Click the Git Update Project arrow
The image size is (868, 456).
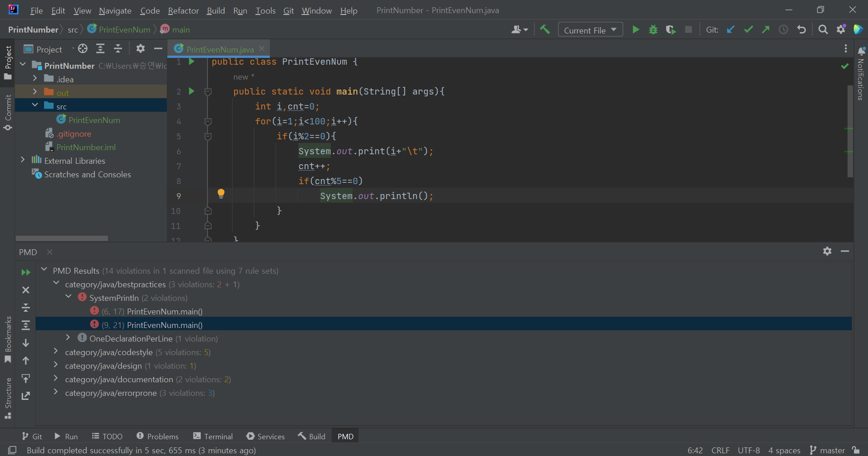click(x=731, y=30)
